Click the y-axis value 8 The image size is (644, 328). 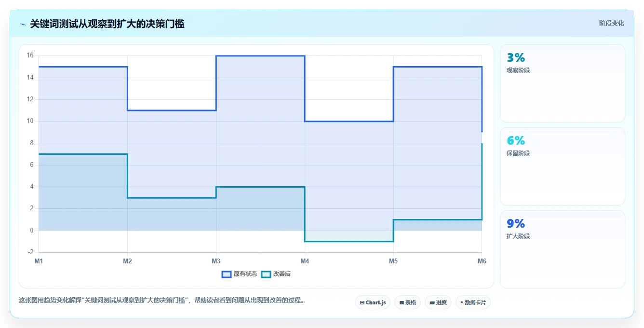pos(31,143)
